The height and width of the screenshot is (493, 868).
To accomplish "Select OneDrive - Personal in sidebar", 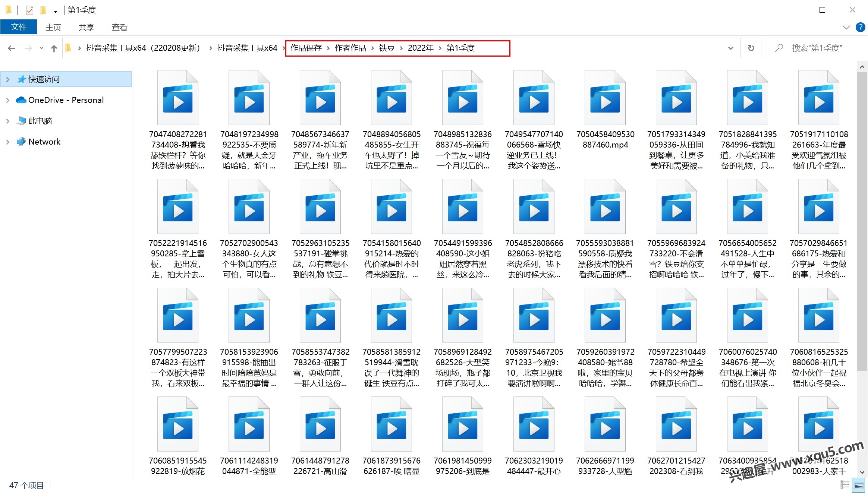I will point(66,100).
